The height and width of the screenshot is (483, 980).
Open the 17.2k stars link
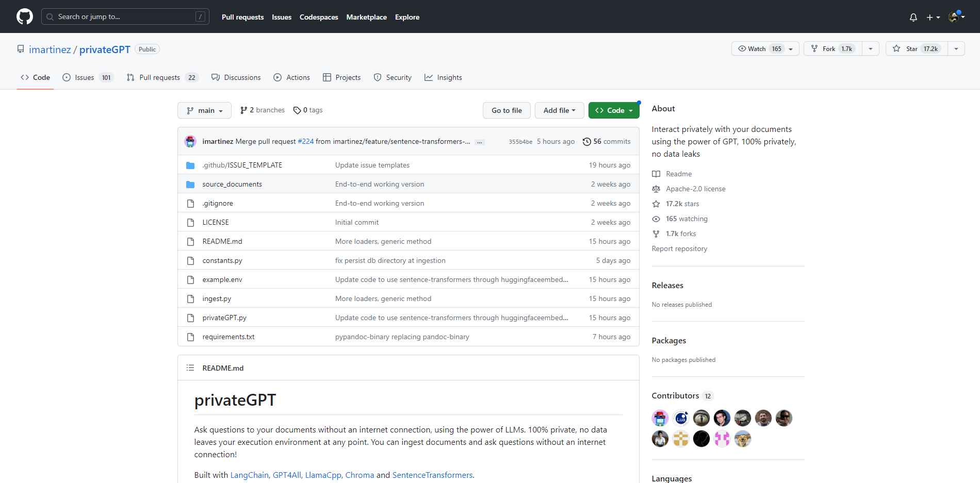tap(676, 204)
